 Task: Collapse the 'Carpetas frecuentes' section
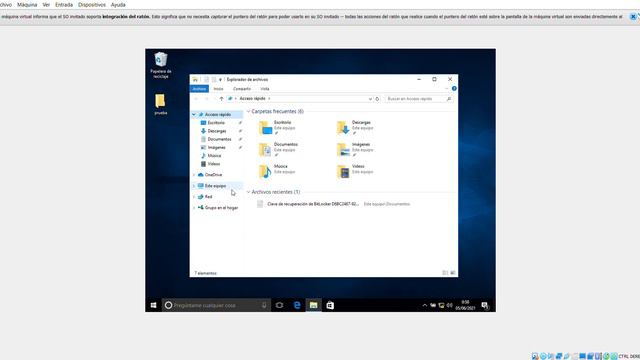pyautogui.click(x=248, y=111)
